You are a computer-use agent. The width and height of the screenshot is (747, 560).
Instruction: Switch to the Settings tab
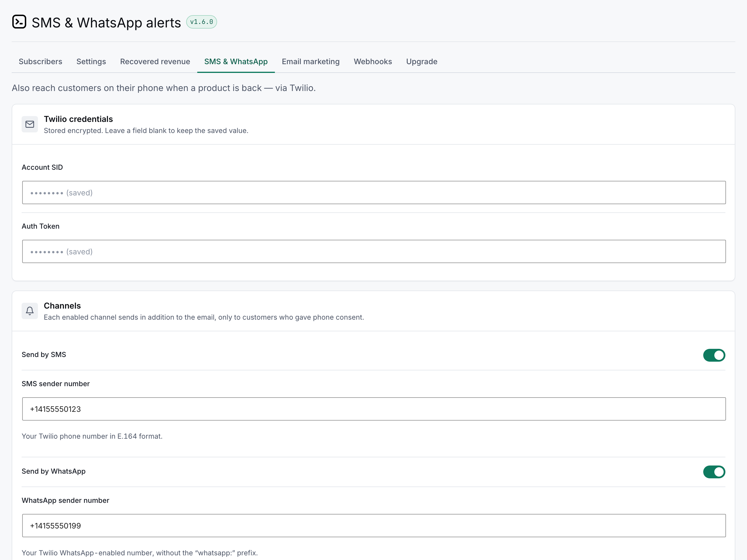point(91,62)
